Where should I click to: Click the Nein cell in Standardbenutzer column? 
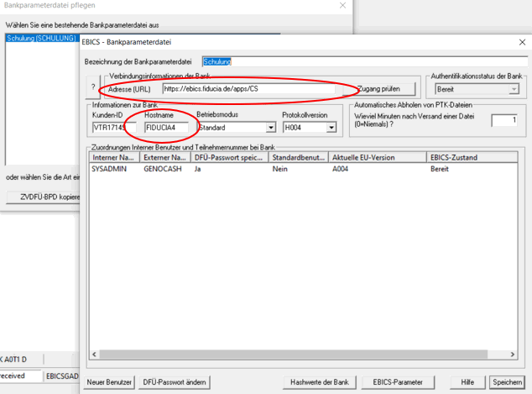[x=280, y=169]
